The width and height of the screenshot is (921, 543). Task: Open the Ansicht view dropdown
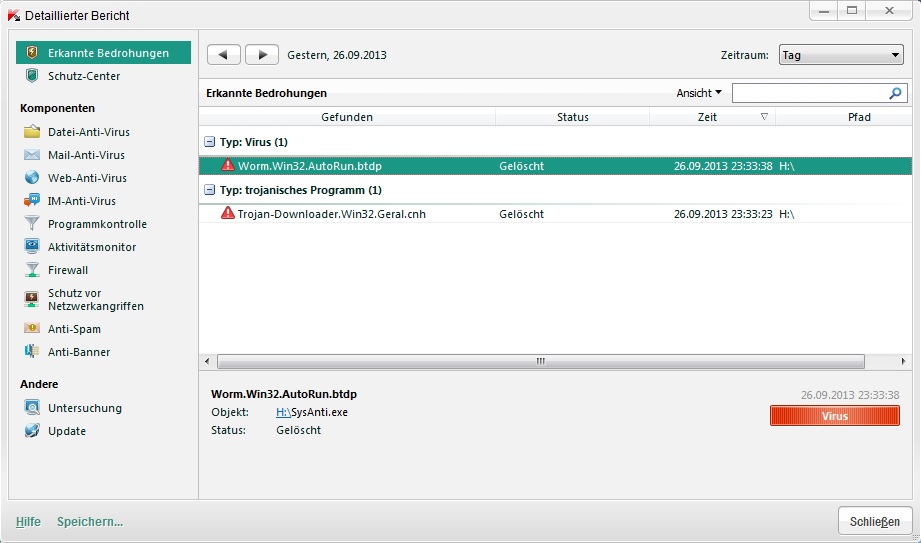point(699,93)
